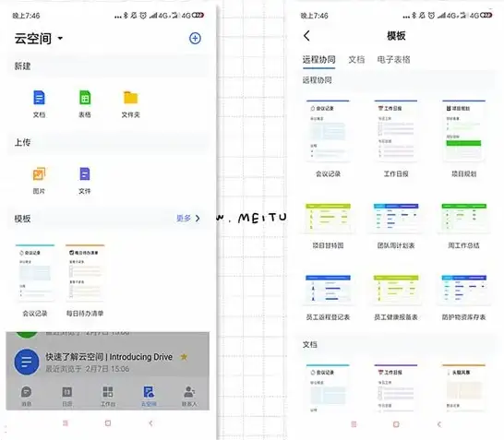Open 更多 templates link

pos(184,219)
